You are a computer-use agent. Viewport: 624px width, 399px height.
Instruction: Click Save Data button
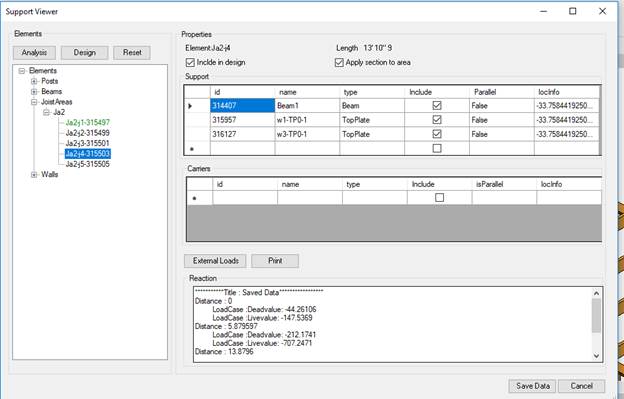(x=532, y=386)
